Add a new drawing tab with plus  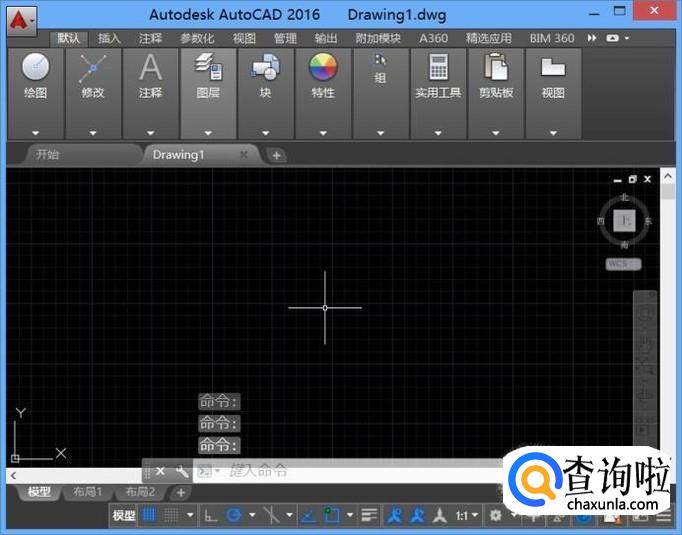click(276, 155)
